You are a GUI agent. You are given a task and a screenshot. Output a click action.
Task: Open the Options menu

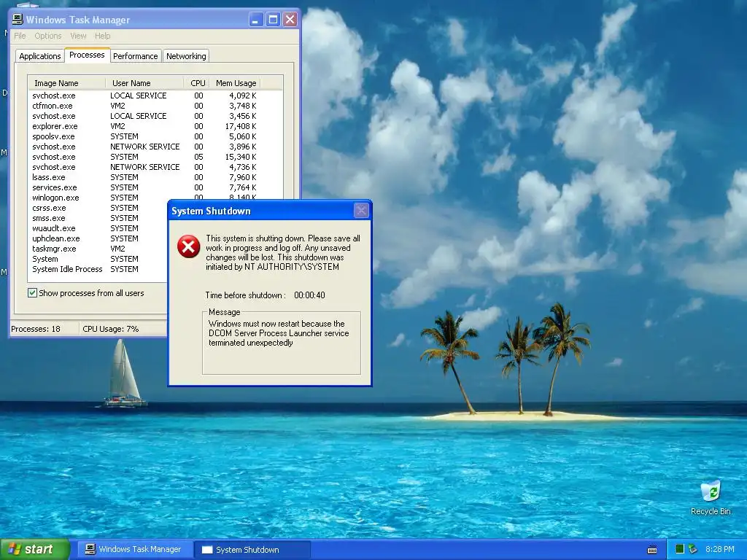(48, 36)
